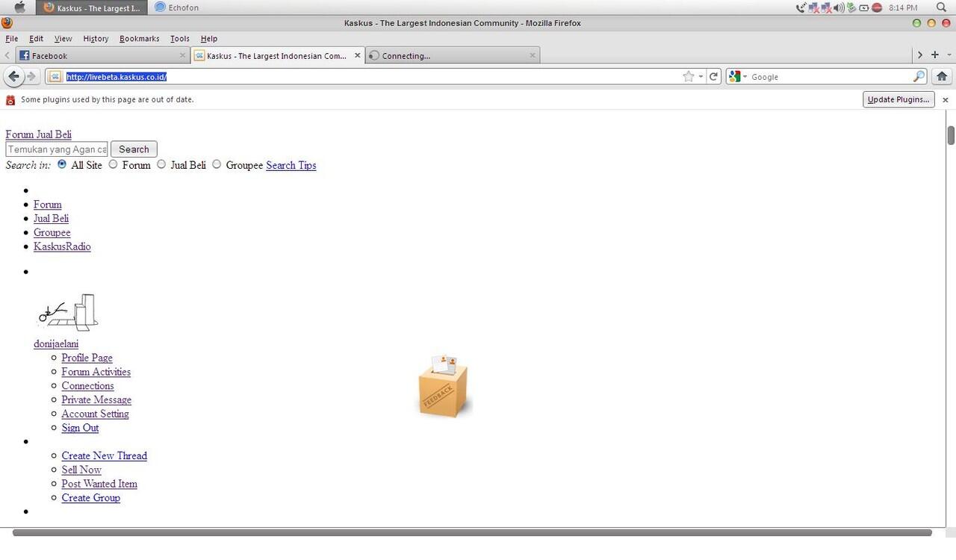Click the forward navigation arrow button
The height and width of the screenshot is (560, 956).
pos(31,76)
